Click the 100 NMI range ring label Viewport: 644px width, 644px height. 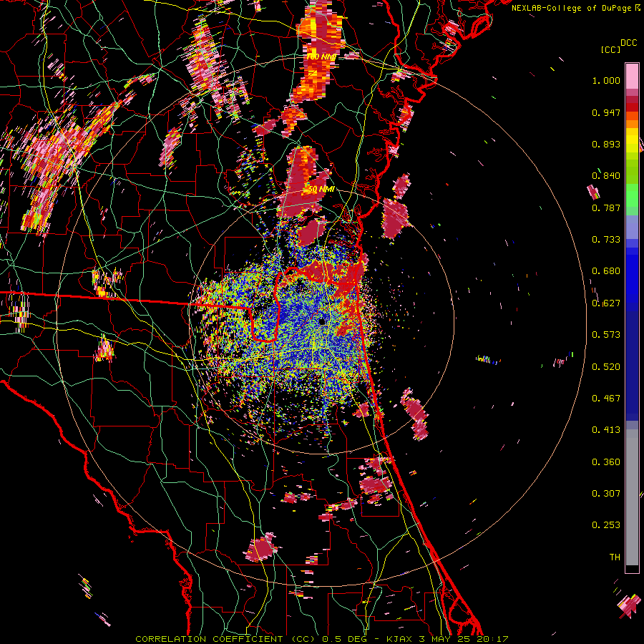[x=321, y=57]
